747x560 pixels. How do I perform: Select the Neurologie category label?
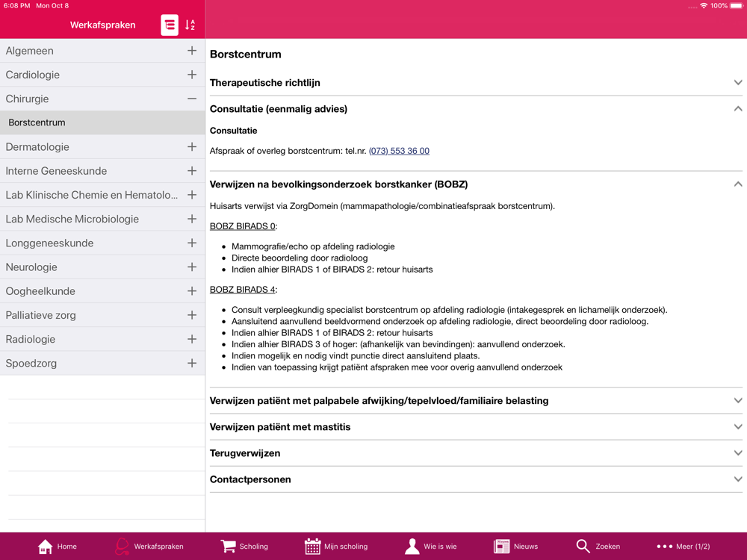click(x=31, y=267)
